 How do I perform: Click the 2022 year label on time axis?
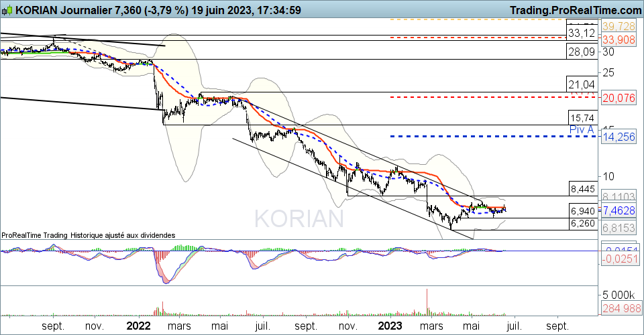tap(138, 326)
